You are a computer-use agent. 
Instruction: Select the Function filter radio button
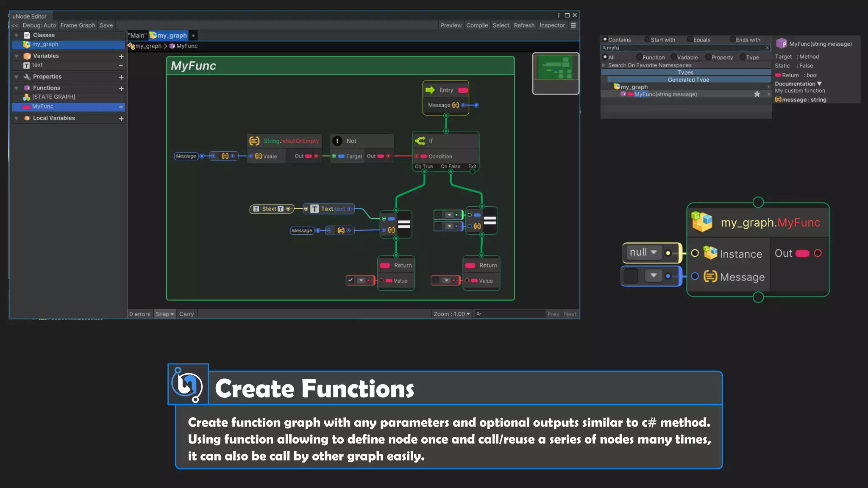click(x=639, y=57)
